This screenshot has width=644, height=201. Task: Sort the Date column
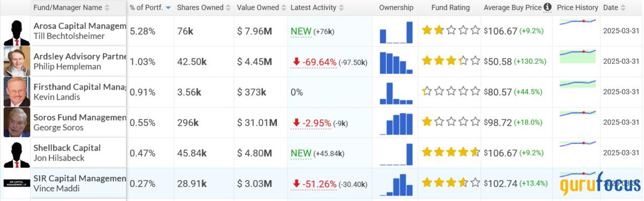point(624,8)
